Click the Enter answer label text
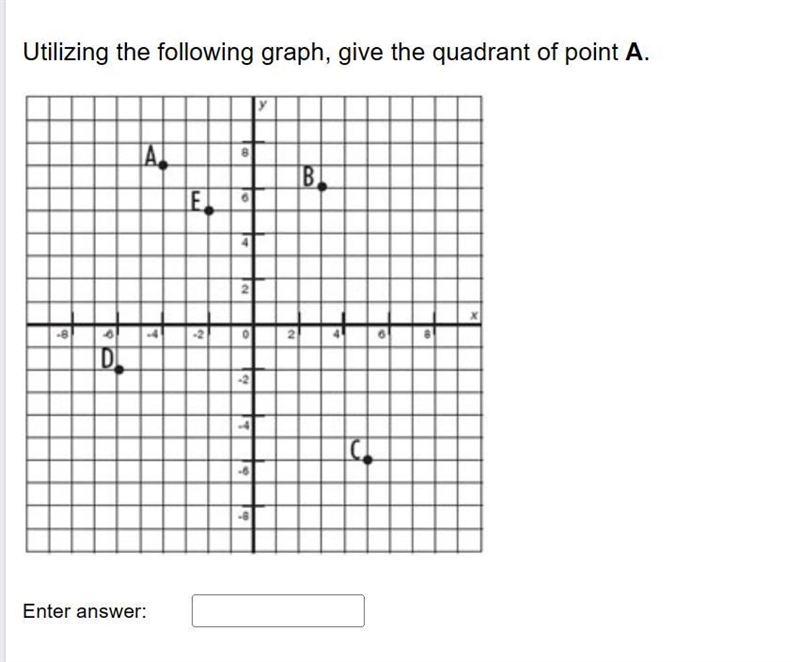The height and width of the screenshot is (662, 800). (x=85, y=611)
